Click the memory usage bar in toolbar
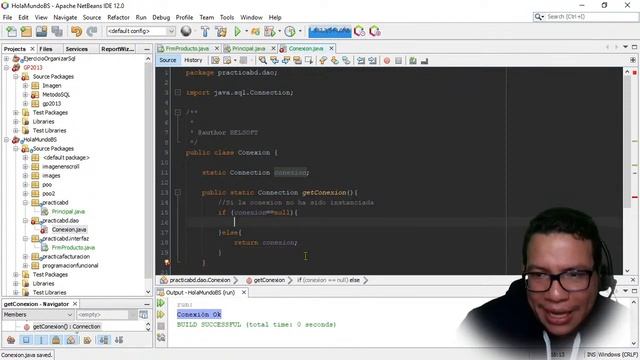 tap(329, 31)
